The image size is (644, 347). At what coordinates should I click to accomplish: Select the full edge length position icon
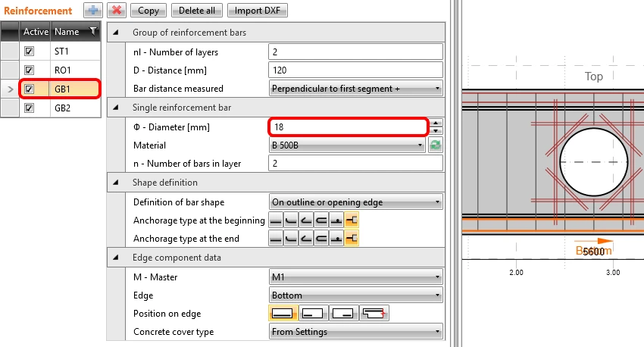(x=283, y=314)
